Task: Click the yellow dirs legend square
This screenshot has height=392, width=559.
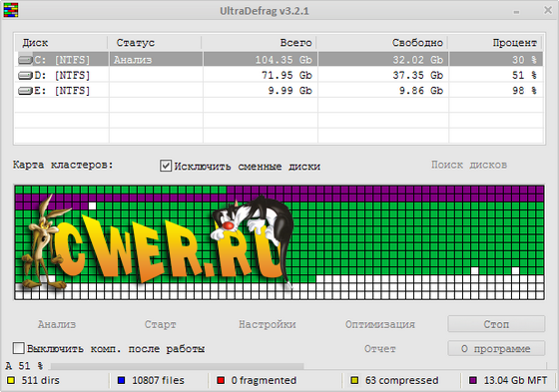Action: [x=11, y=380]
